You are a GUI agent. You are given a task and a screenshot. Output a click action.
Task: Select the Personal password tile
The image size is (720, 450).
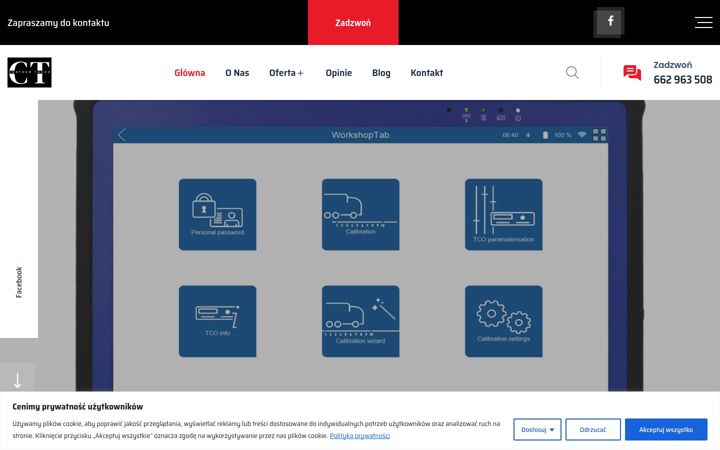(x=218, y=214)
